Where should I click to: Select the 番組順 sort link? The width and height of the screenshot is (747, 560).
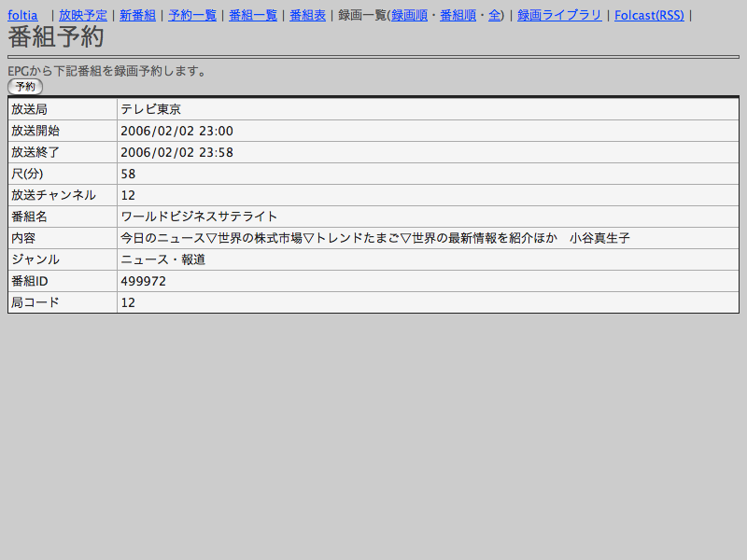pyautogui.click(x=458, y=15)
